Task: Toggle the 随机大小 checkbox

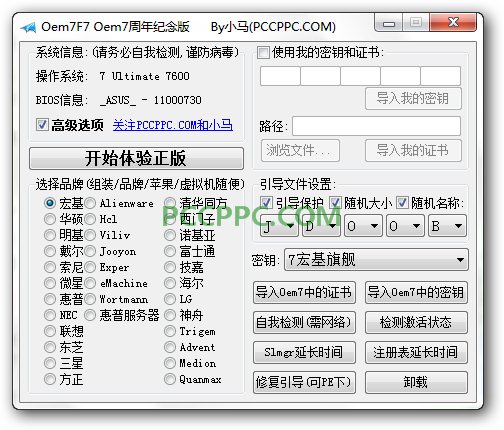Action: [x=335, y=202]
